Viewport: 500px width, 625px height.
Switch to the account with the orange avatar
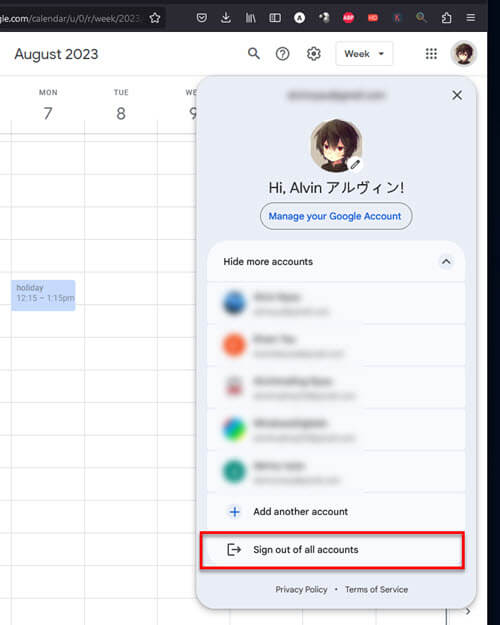coord(336,346)
